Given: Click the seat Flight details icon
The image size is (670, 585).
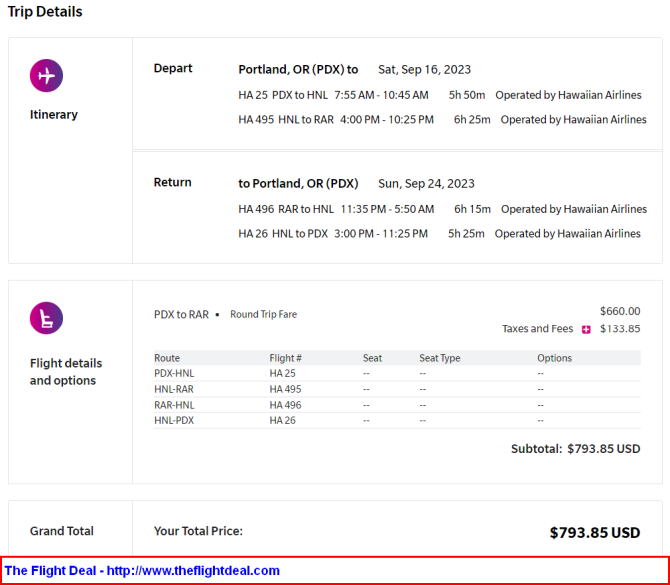Looking at the screenshot, I should [46, 318].
